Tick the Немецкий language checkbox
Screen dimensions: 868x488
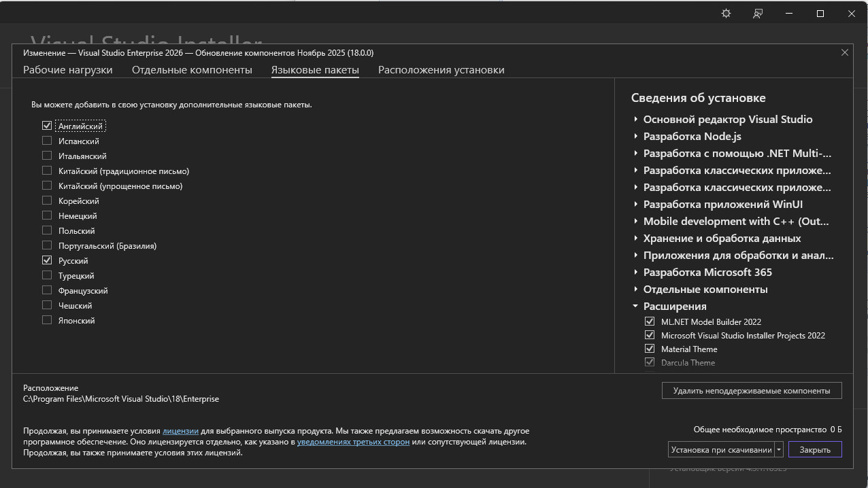[47, 215]
